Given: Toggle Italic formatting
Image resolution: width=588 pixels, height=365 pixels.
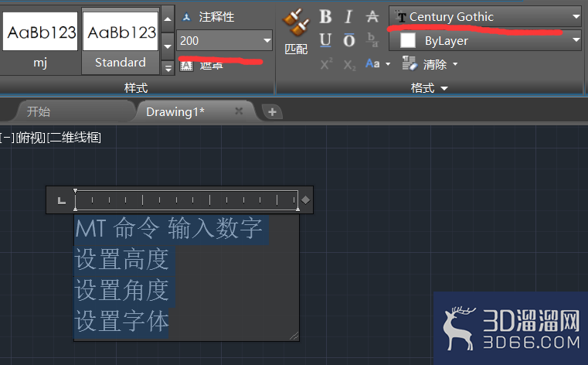Looking at the screenshot, I should coord(348,17).
